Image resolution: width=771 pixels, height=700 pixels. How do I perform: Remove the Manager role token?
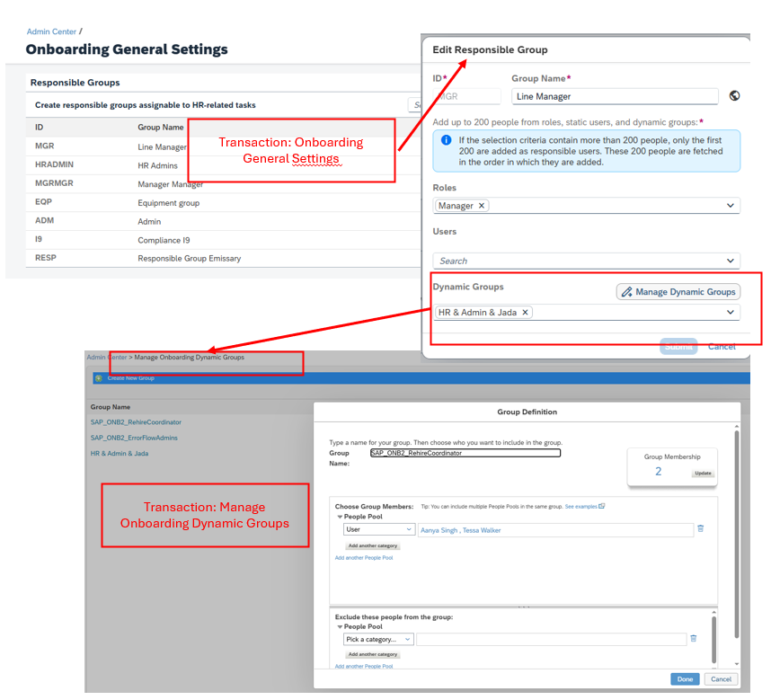[482, 206]
